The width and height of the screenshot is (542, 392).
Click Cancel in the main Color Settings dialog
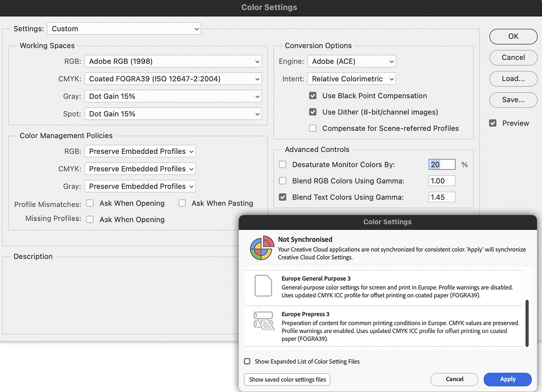513,58
